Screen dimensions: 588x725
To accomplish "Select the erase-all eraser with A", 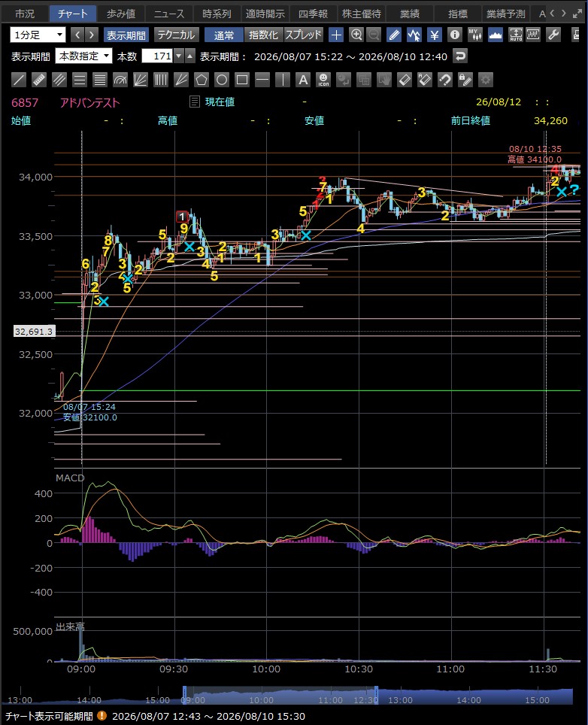I will tap(425, 80).
